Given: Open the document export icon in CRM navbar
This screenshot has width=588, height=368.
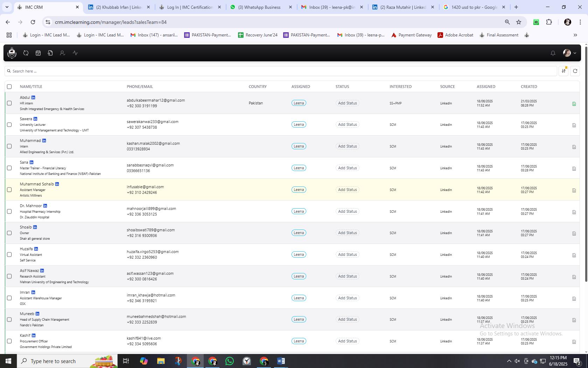Looking at the screenshot, I should click(x=50, y=53).
